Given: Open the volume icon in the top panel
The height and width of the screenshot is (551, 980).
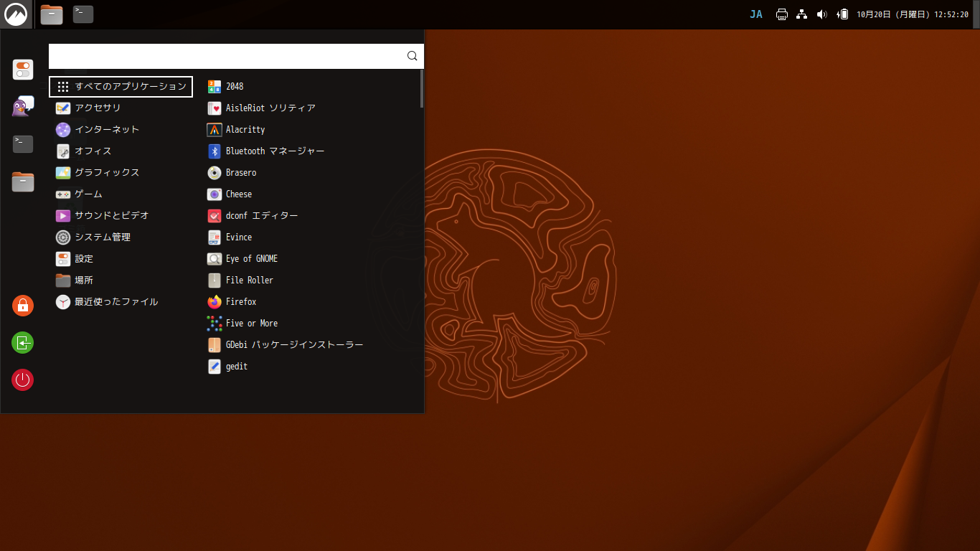Looking at the screenshot, I should click(x=821, y=14).
